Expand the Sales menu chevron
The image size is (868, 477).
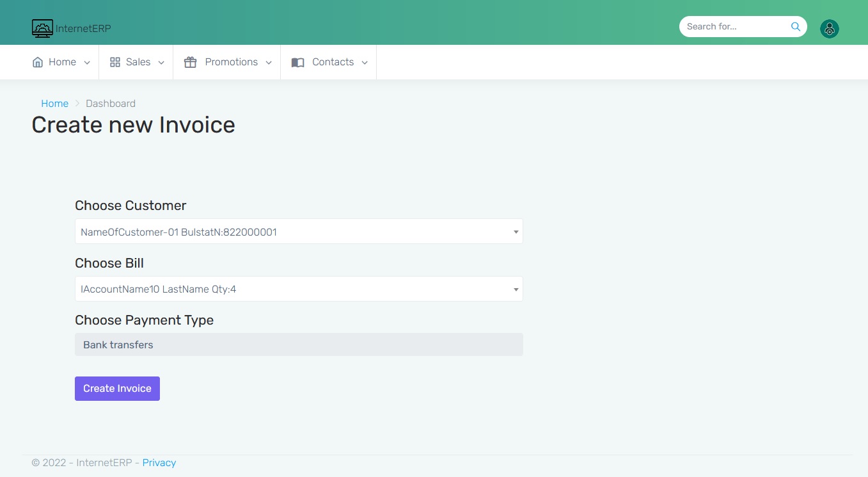pos(161,63)
